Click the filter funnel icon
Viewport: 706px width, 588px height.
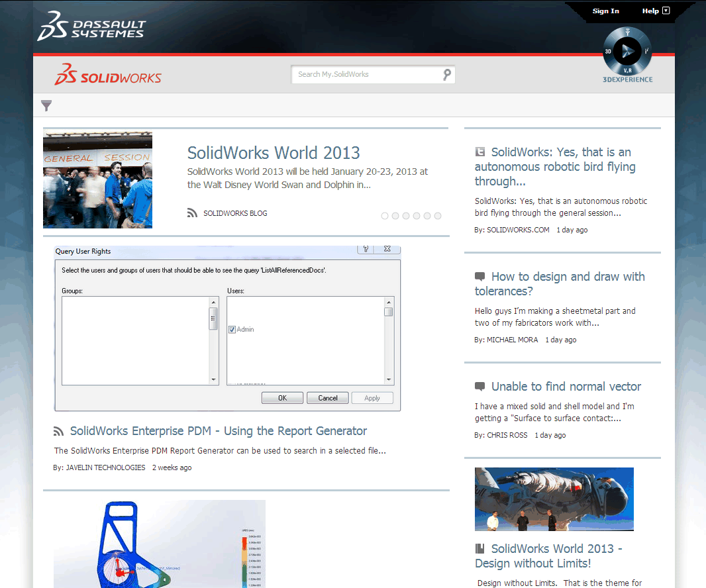tap(46, 105)
